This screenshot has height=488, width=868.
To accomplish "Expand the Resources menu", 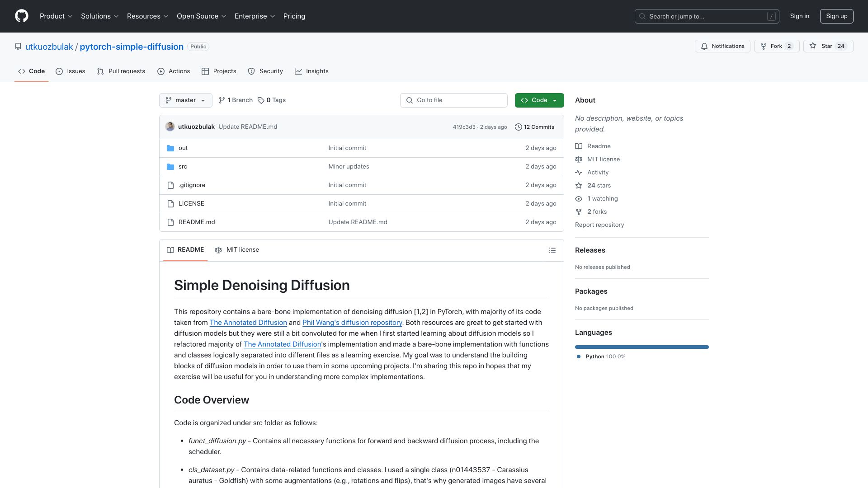I will [x=148, y=16].
